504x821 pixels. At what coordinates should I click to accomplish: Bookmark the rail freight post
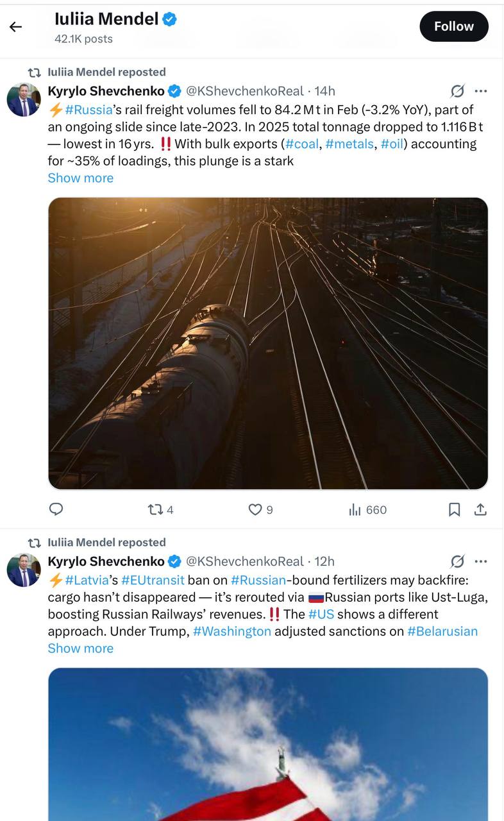click(454, 509)
